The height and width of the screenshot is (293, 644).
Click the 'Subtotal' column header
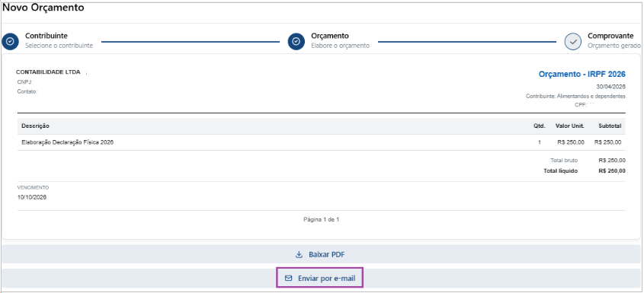pos(610,126)
